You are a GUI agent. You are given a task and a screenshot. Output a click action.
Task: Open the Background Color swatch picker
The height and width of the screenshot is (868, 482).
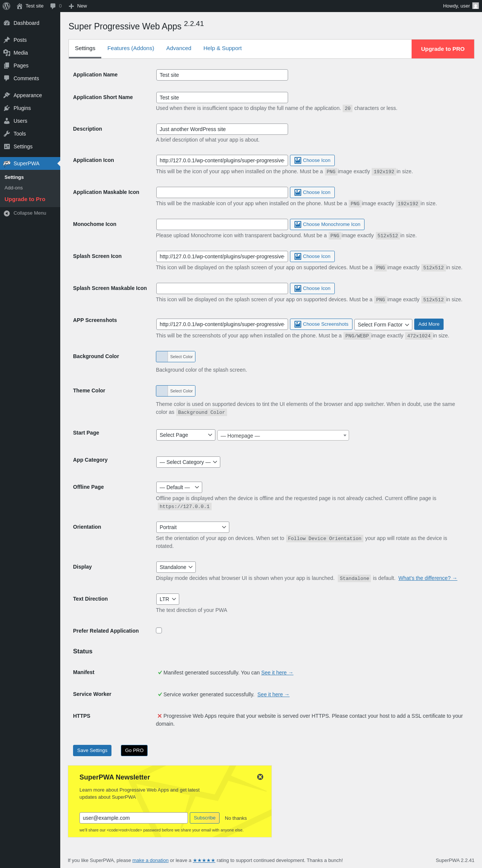[x=162, y=357]
